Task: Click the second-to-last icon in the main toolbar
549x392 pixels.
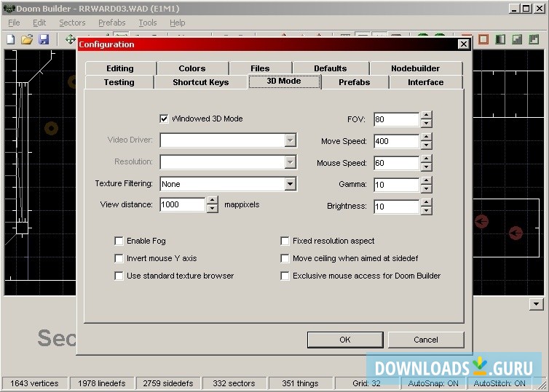Action: pos(517,39)
